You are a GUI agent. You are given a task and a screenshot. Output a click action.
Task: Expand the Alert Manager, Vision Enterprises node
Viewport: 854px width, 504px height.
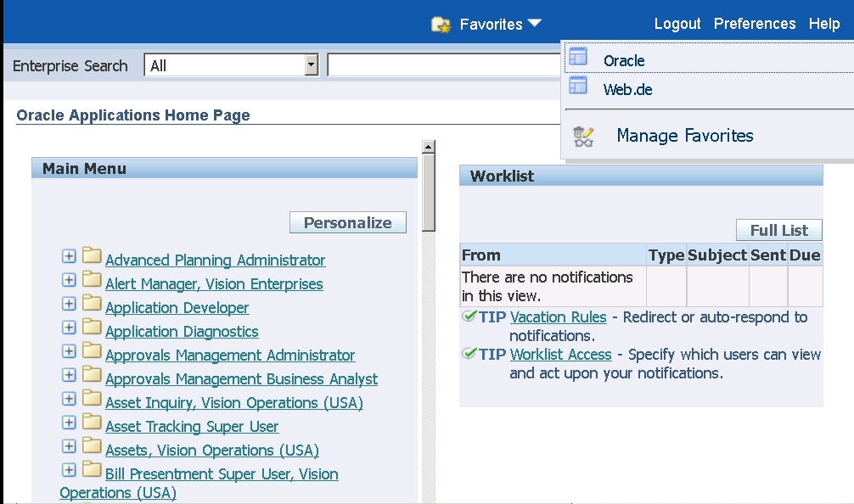coord(69,280)
